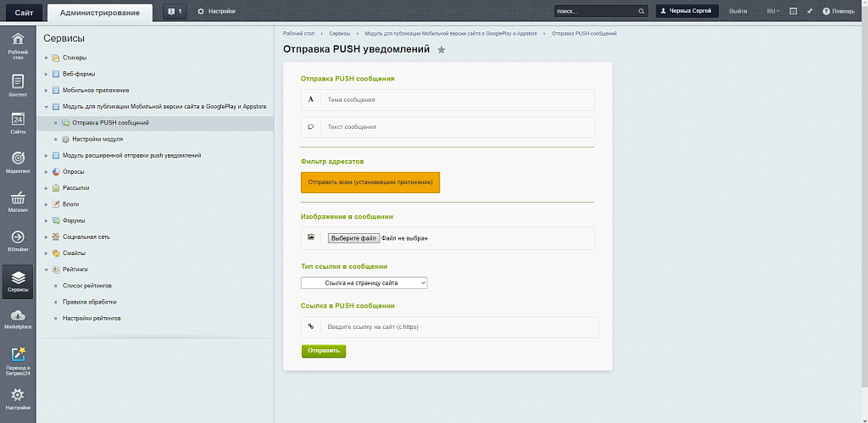868x423 pixels.
Task: Add page to favorites with star icon
Action: point(441,50)
